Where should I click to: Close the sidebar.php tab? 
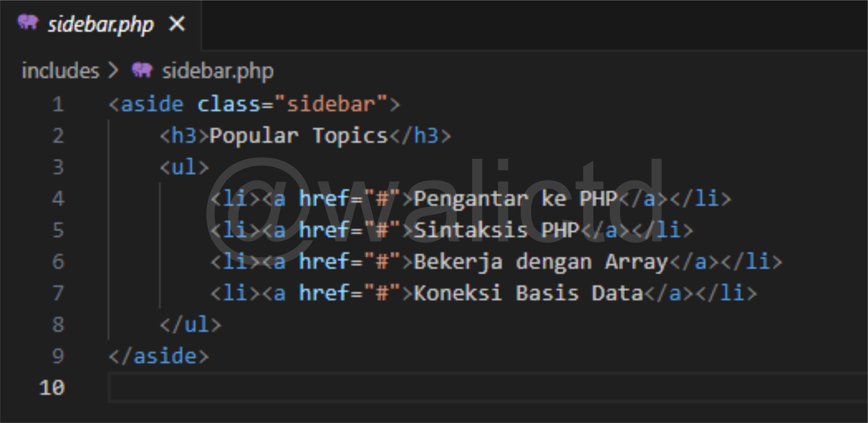tap(177, 24)
